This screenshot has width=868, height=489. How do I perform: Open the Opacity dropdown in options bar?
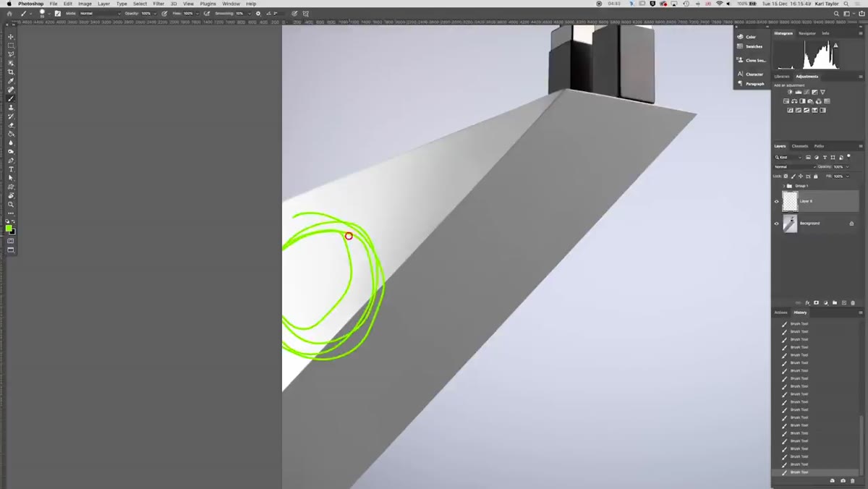154,13
